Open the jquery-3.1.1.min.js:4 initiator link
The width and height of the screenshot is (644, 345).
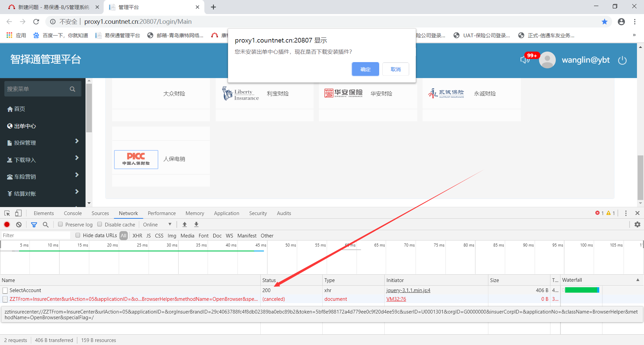click(x=408, y=290)
